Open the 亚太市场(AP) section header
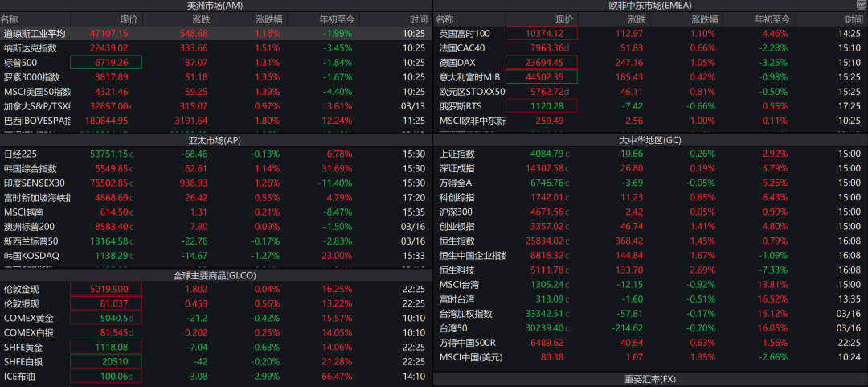 (x=215, y=140)
